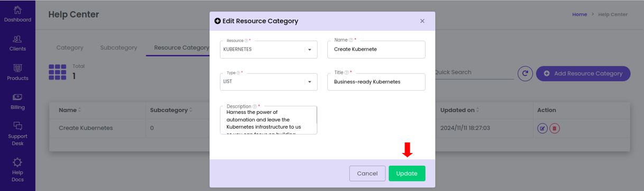Open the Billing sidebar item
644x191 pixels.
click(17, 102)
